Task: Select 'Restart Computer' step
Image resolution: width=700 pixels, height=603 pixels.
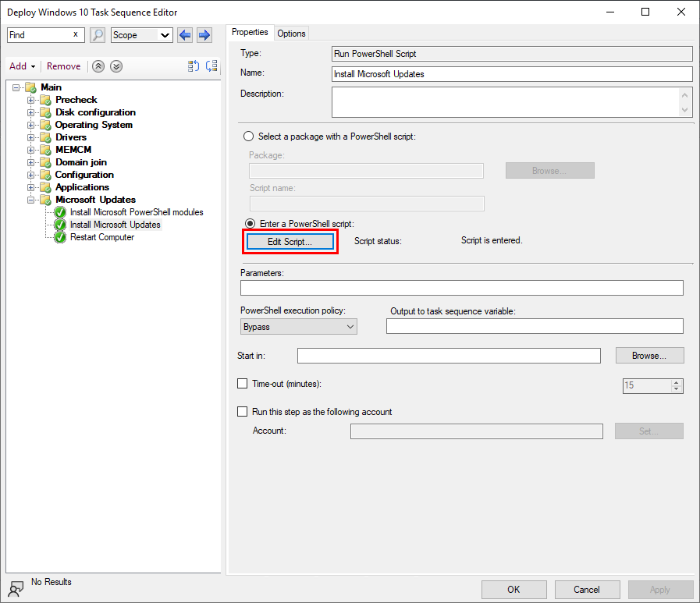Action: pyautogui.click(x=102, y=237)
